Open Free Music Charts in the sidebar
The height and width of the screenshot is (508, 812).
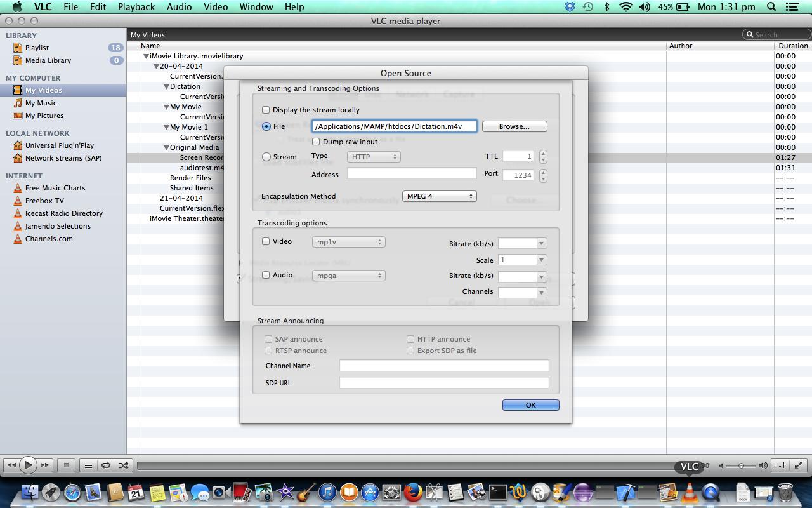click(55, 188)
